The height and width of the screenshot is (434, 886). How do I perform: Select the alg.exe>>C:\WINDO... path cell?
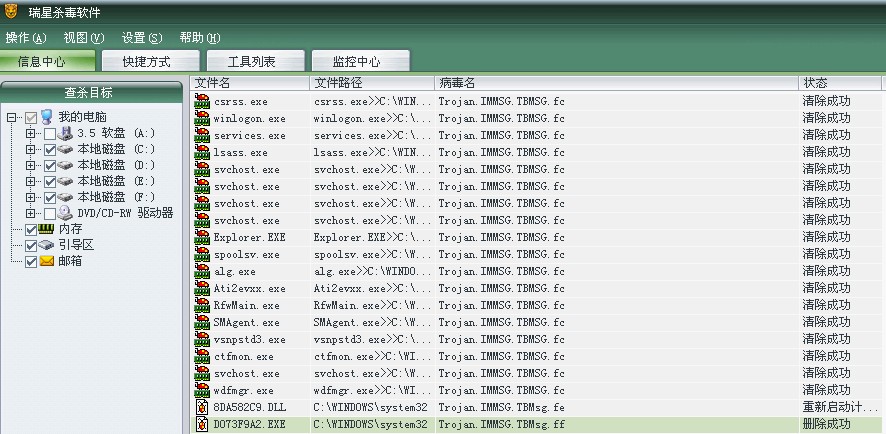373,272
